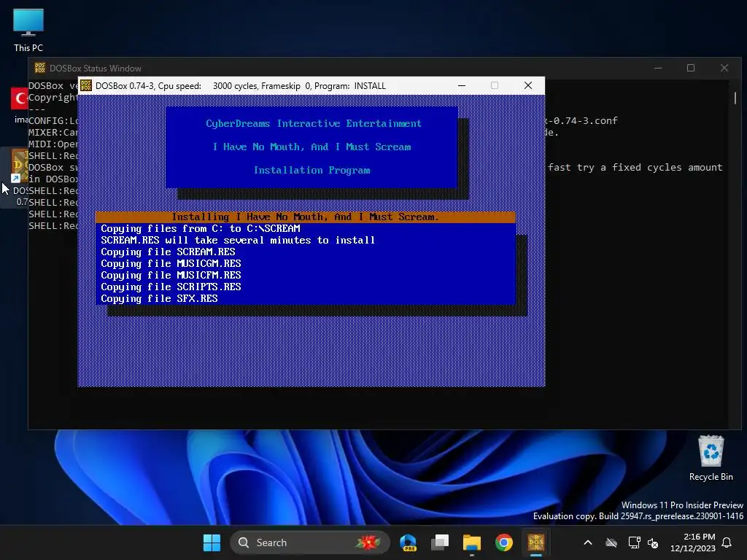Image resolution: width=747 pixels, height=560 pixels.
Task: Launch Microsoft Edge PRE from the taskbar
Action: pos(409,542)
